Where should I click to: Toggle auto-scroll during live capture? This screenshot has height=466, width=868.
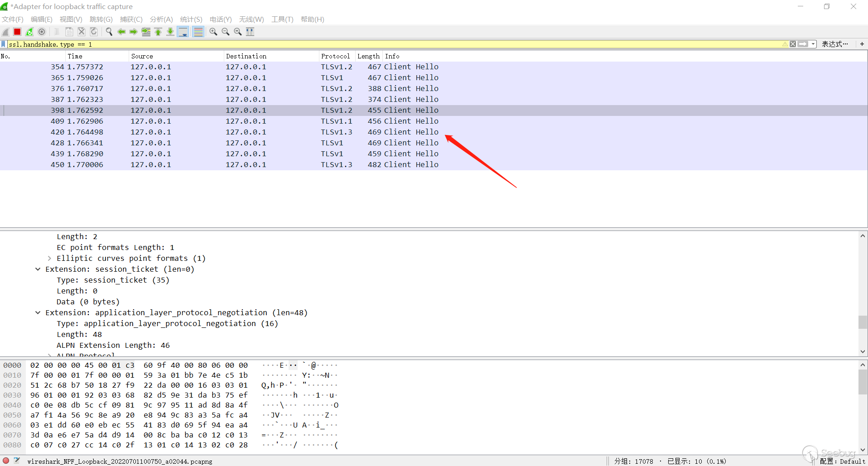point(183,32)
